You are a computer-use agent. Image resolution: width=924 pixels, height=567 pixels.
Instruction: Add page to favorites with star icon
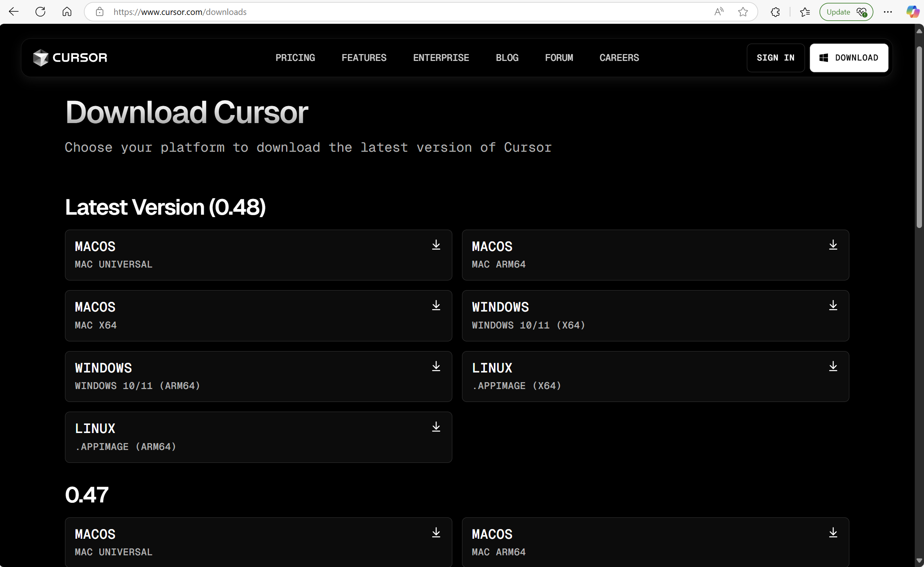point(743,12)
